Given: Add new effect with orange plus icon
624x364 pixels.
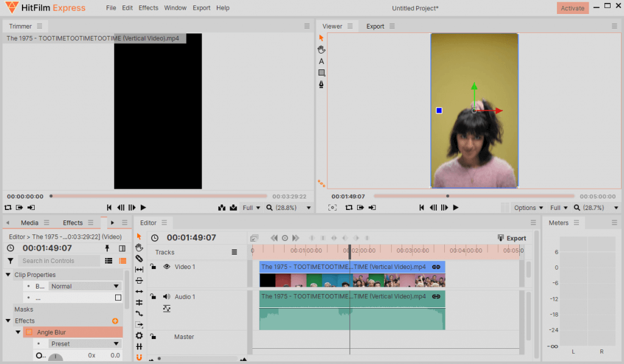Looking at the screenshot, I should pyautogui.click(x=115, y=321).
